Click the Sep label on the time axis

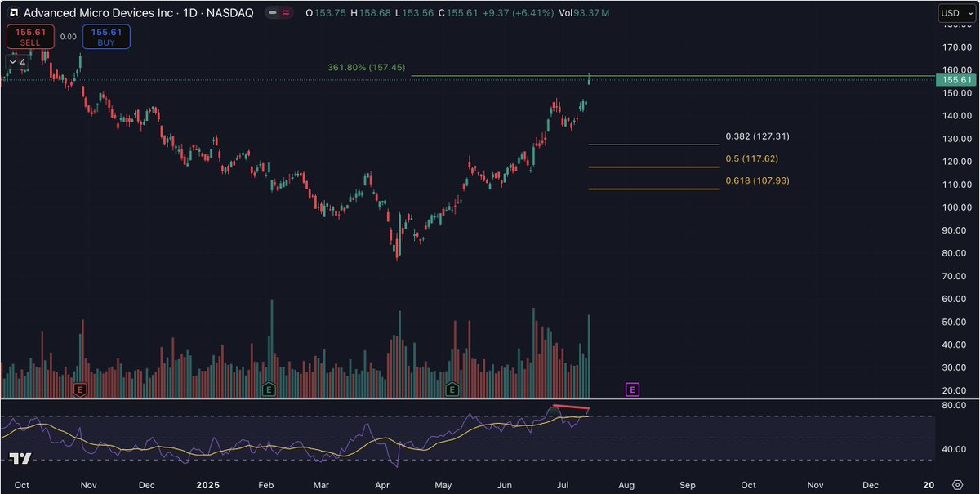688,484
